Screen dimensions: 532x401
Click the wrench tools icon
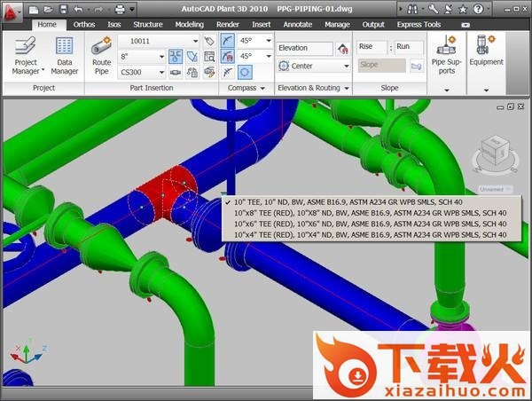[x=433, y=10]
